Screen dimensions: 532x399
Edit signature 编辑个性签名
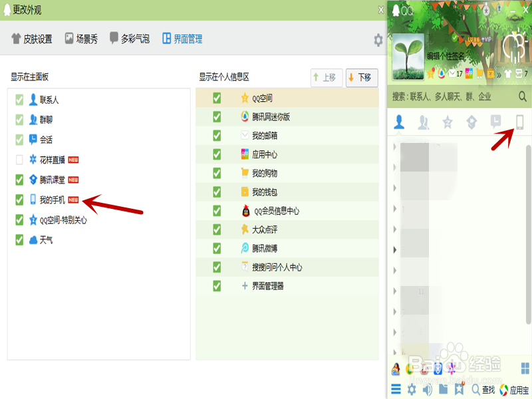[x=446, y=57]
